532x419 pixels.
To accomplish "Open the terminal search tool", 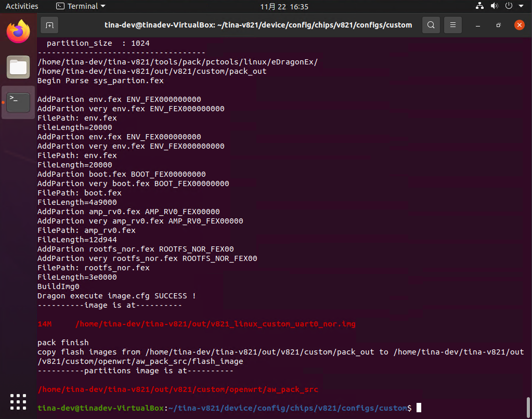I will [x=431, y=25].
